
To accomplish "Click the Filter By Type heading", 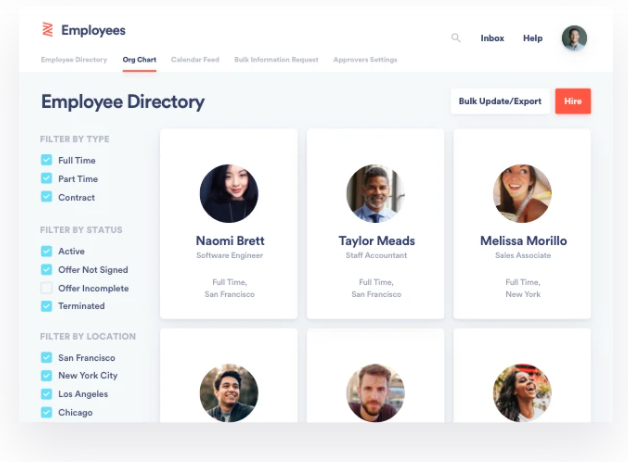I will pos(74,139).
